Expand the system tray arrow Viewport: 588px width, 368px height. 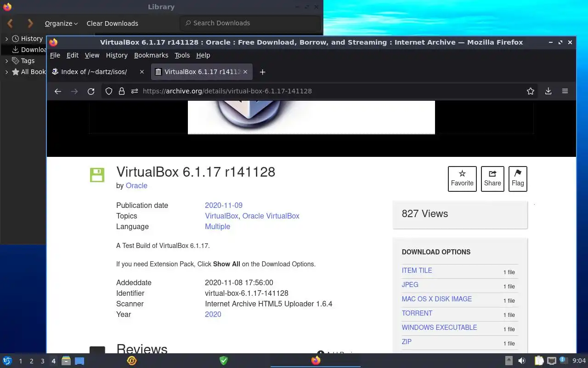(509, 361)
